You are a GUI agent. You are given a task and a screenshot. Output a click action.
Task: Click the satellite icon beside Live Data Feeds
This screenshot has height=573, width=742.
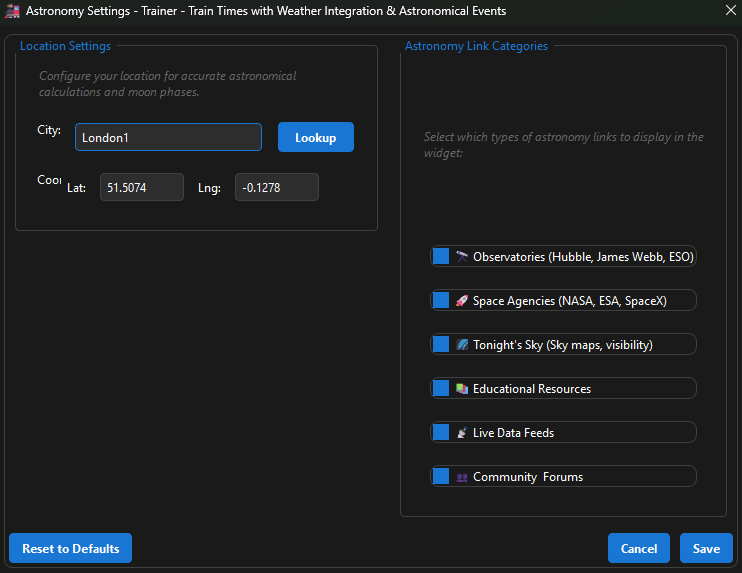(461, 433)
